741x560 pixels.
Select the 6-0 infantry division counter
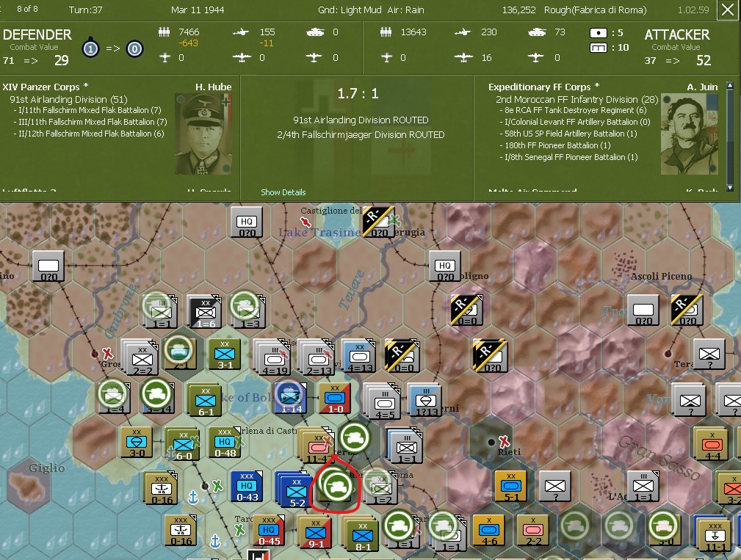(184, 444)
